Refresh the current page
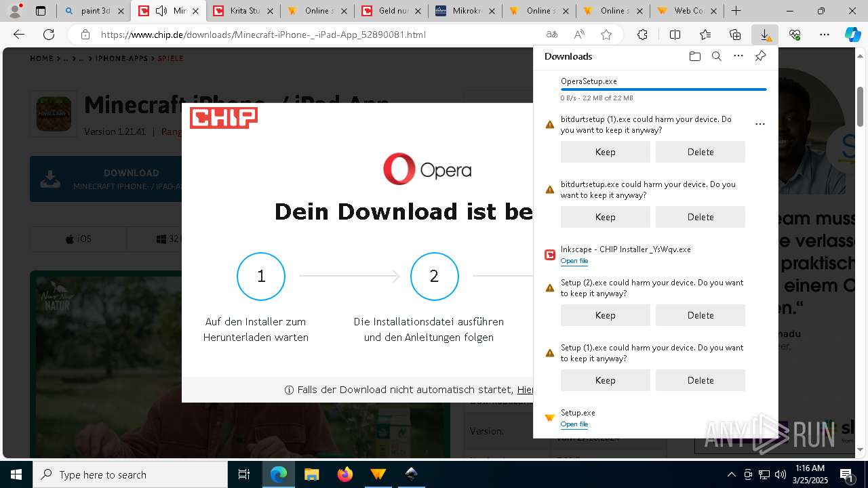Viewport: 868px width, 488px height. pos(49,35)
